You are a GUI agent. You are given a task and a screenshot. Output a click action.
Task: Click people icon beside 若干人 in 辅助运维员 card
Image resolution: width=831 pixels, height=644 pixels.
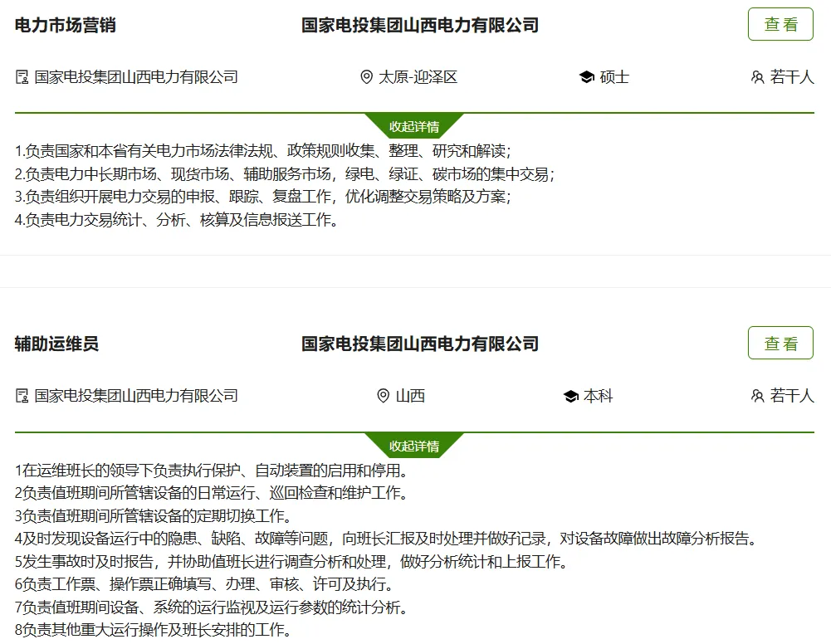757,396
